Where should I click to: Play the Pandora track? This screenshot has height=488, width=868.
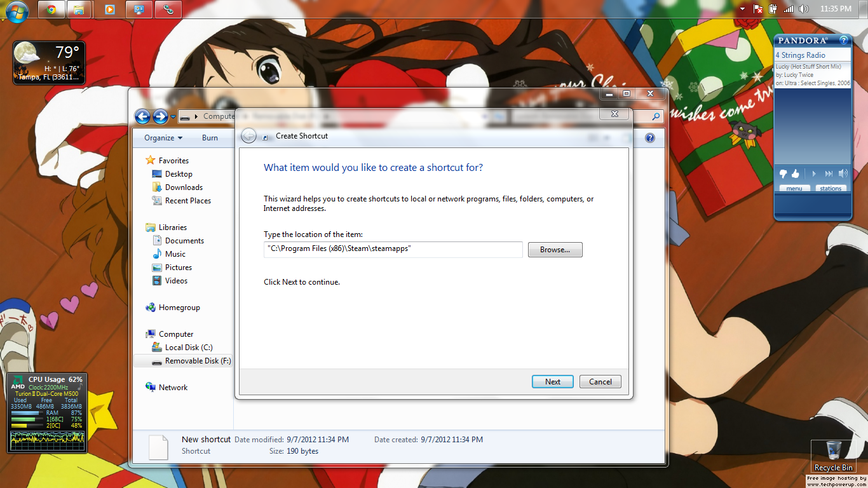814,173
